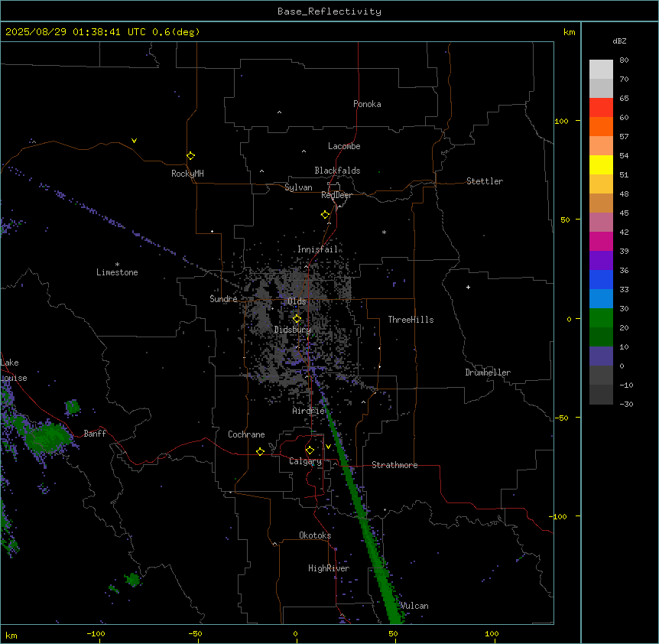Click the HighRiver label
Viewport: 659px width, 644px height.
[329, 568]
